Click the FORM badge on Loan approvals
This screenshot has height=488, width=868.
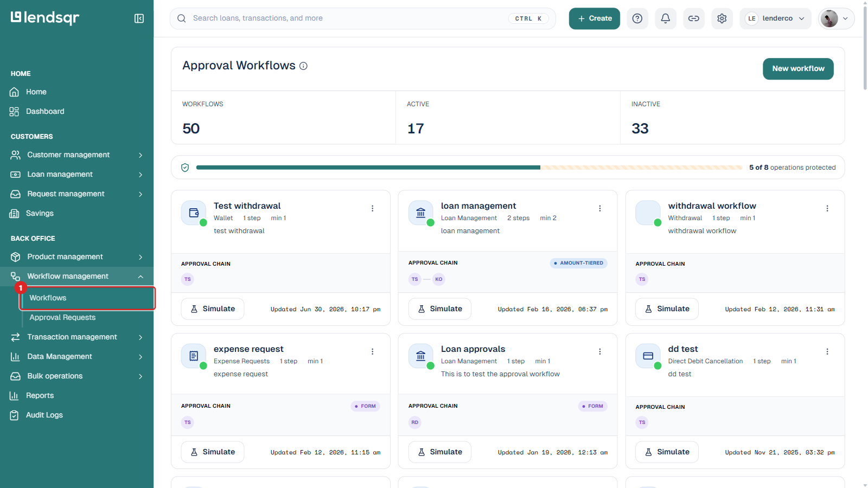click(x=592, y=406)
